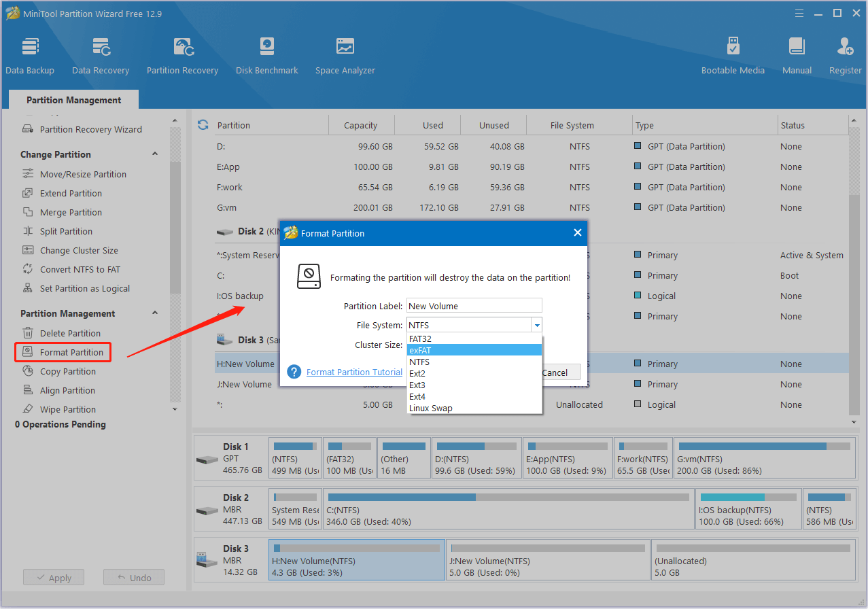This screenshot has height=609, width=868.
Task: Collapse the Change Partition section
Action: click(x=155, y=154)
